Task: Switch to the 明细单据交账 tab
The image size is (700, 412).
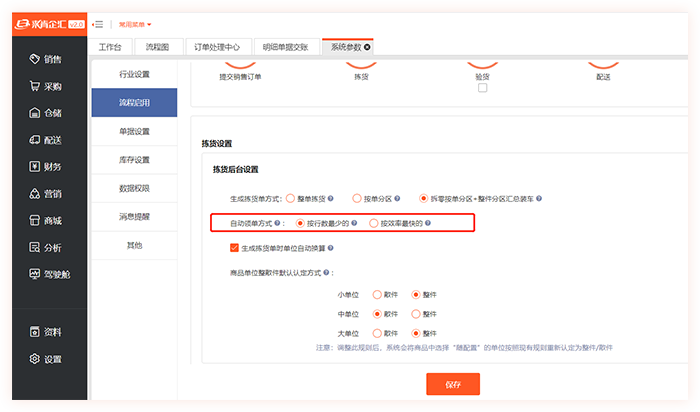Action: 286,47
